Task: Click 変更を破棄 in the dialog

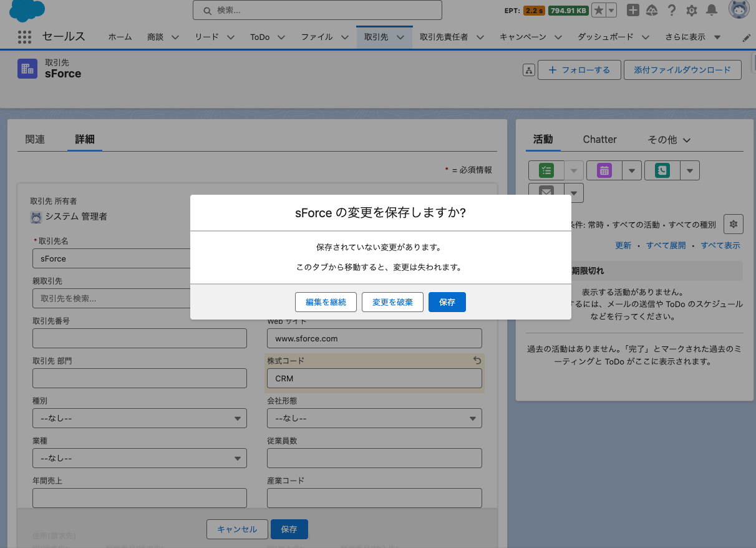Action: tap(392, 301)
